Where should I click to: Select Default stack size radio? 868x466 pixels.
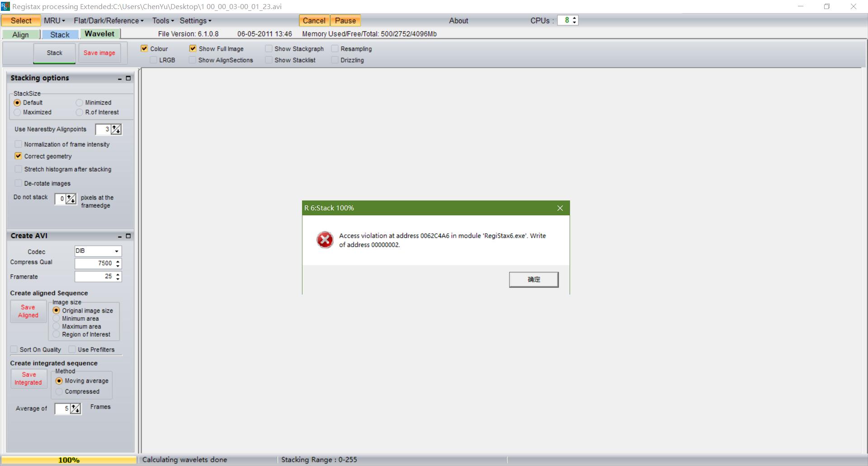(17, 103)
